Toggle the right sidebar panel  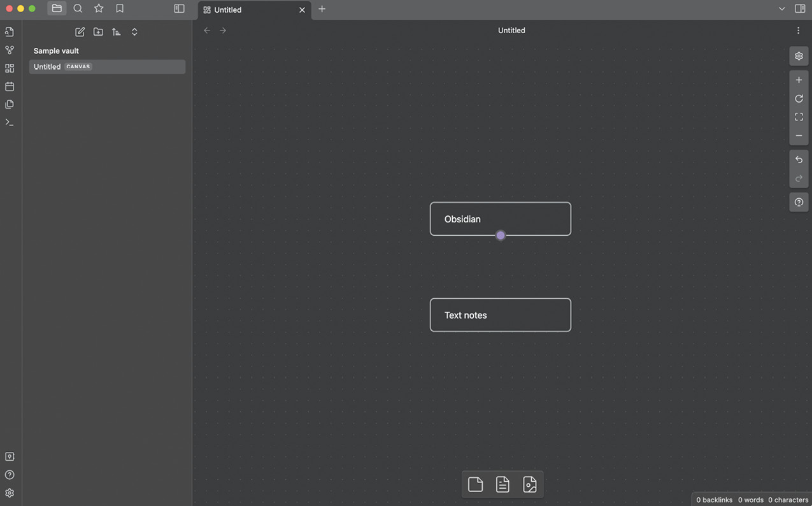coord(800,9)
